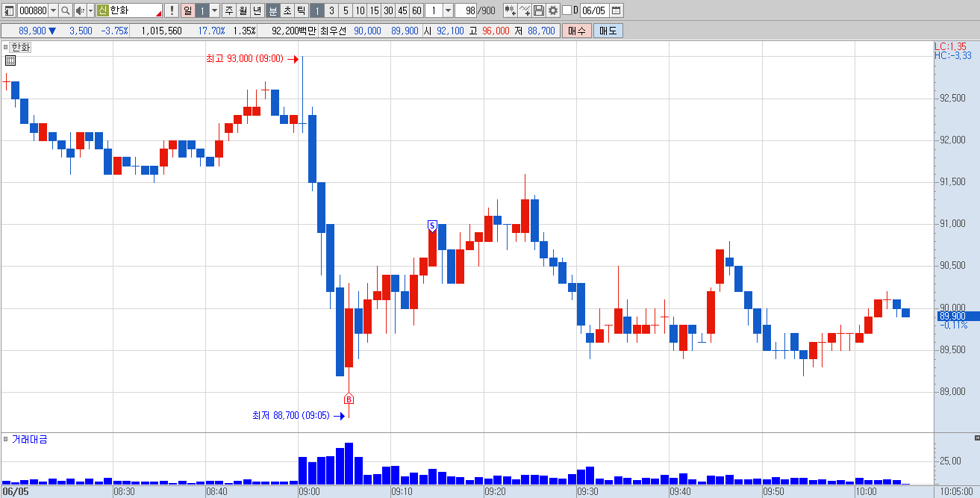This screenshot has width=980, height=498.
Task: Click the 매도 sell button
Action: coord(608,31)
